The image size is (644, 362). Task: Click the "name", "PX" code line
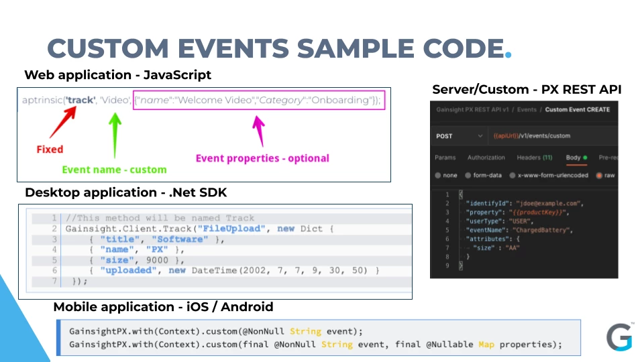[137, 249]
